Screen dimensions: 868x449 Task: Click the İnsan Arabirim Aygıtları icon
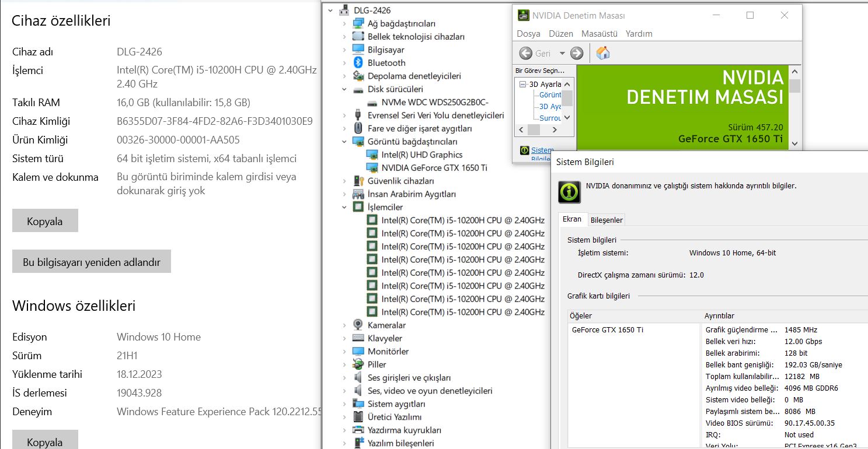(358, 194)
